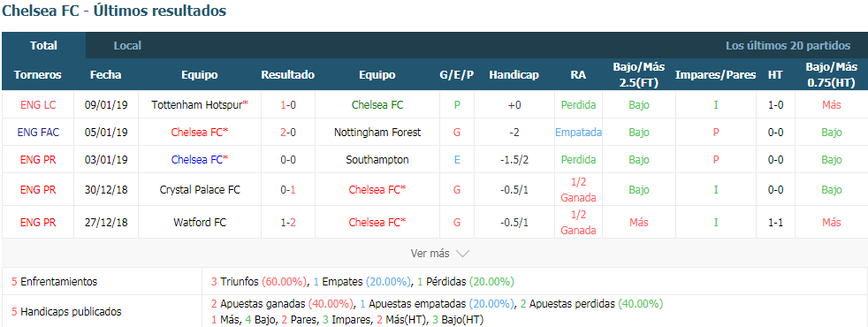Click the Handicap column header
This screenshot has height=327, width=868.
point(514,75)
